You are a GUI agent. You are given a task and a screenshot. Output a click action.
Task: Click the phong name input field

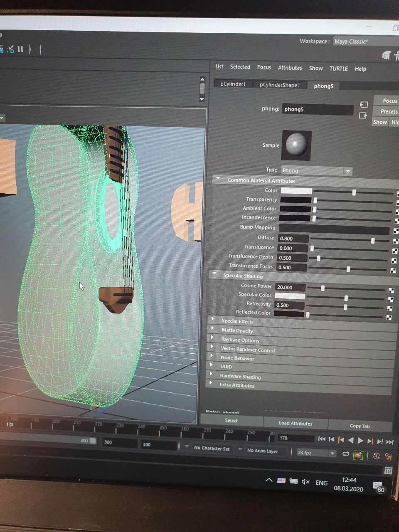click(x=318, y=109)
